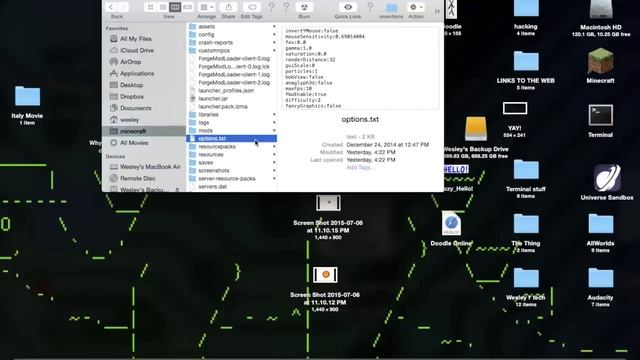Expand the config folder arrow
This screenshot has height=360, width=640.
point(274,35)
